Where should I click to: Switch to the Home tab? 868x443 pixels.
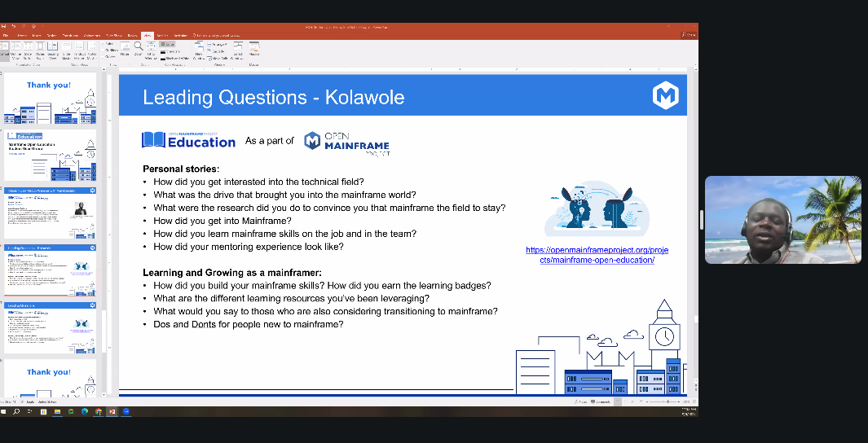[22, 35]
